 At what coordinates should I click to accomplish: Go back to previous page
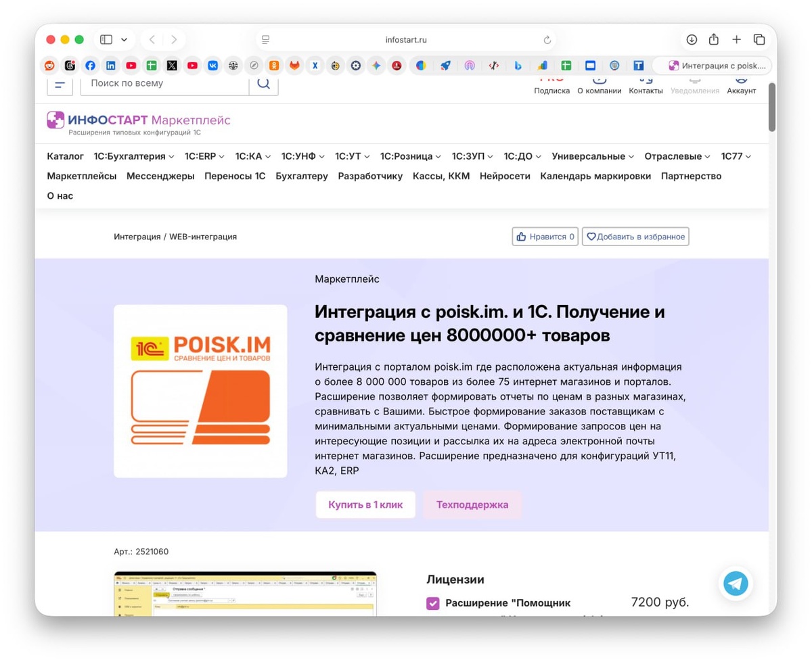152,40
